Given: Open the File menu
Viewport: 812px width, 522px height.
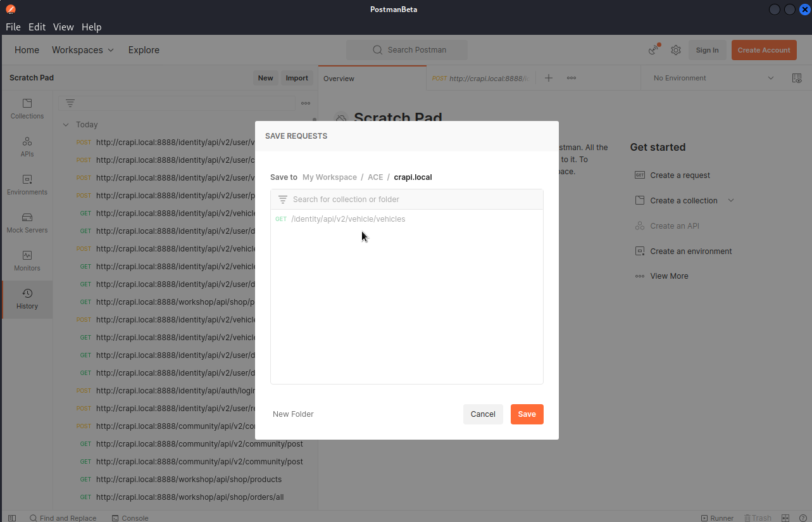Looking at the screenshot, I should (13, 27).
